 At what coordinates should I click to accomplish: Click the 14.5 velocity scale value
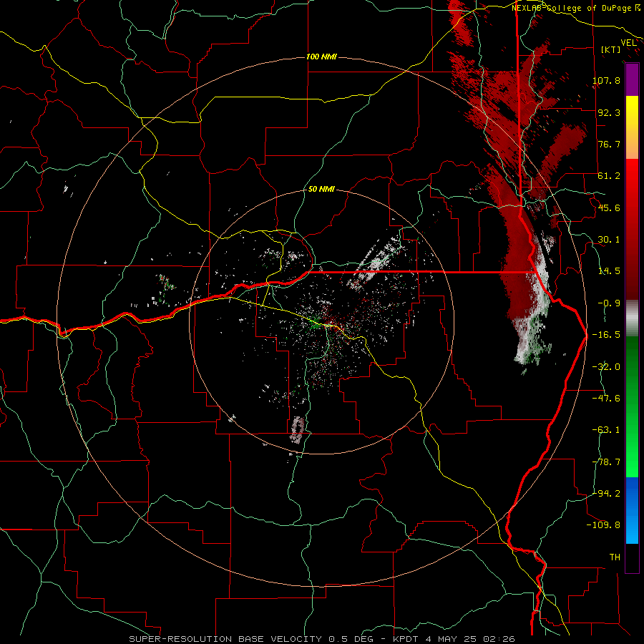(609, 271)
